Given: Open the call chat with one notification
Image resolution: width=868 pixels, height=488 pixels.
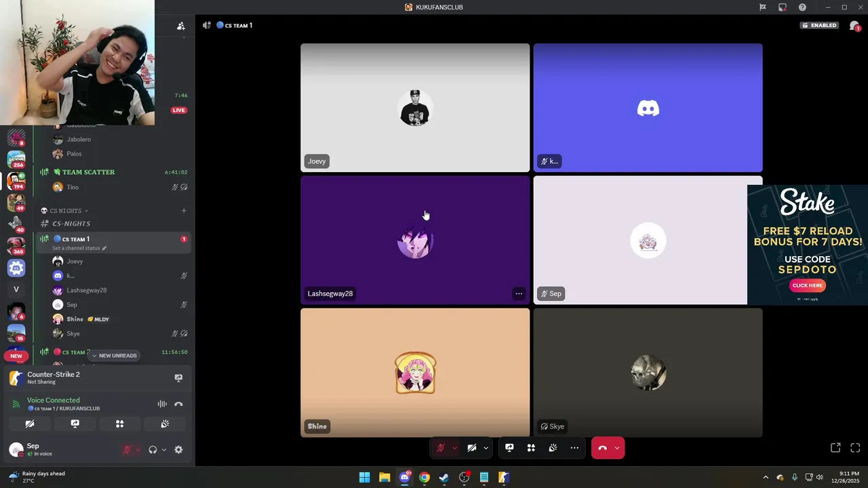Looking at the screenshot, I should click(854, 26).
